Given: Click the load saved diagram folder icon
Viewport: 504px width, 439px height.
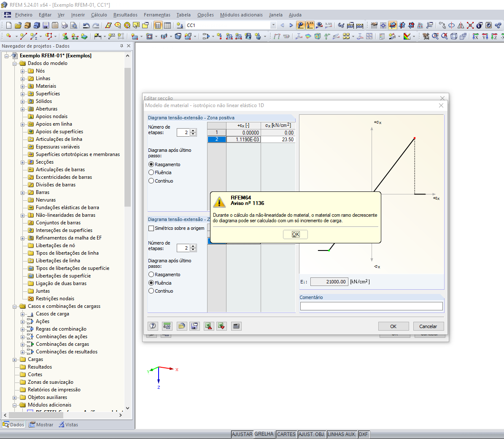Looking at the screenshot, I should [x=182, y=326].
